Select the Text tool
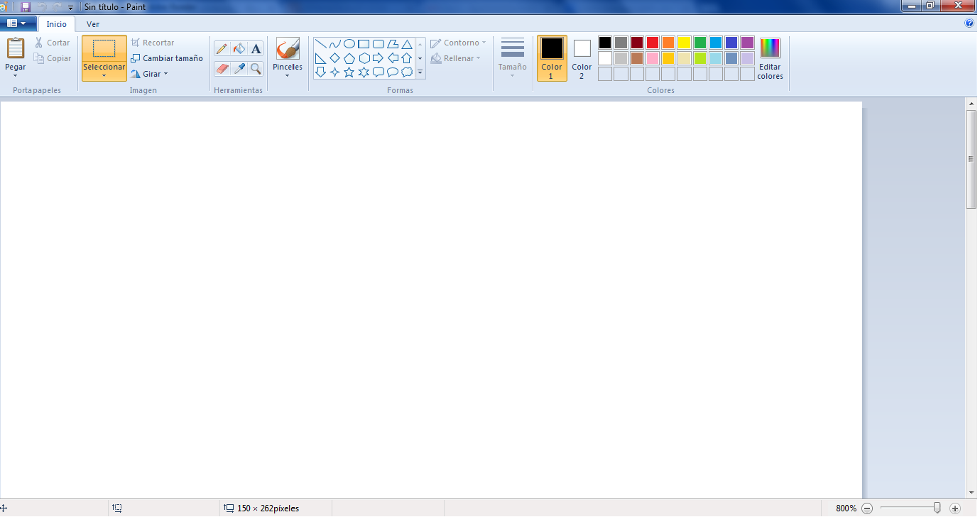 coord(256,48)
